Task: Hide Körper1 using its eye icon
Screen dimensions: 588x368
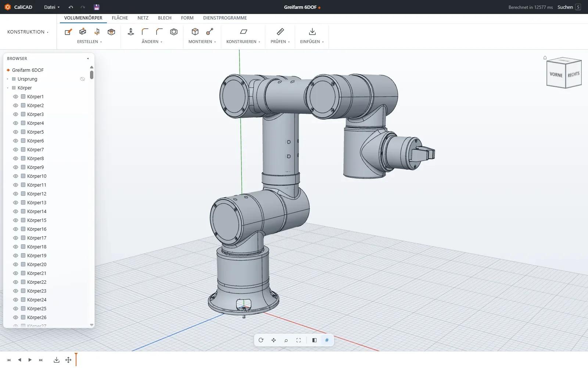Action: 15,97
